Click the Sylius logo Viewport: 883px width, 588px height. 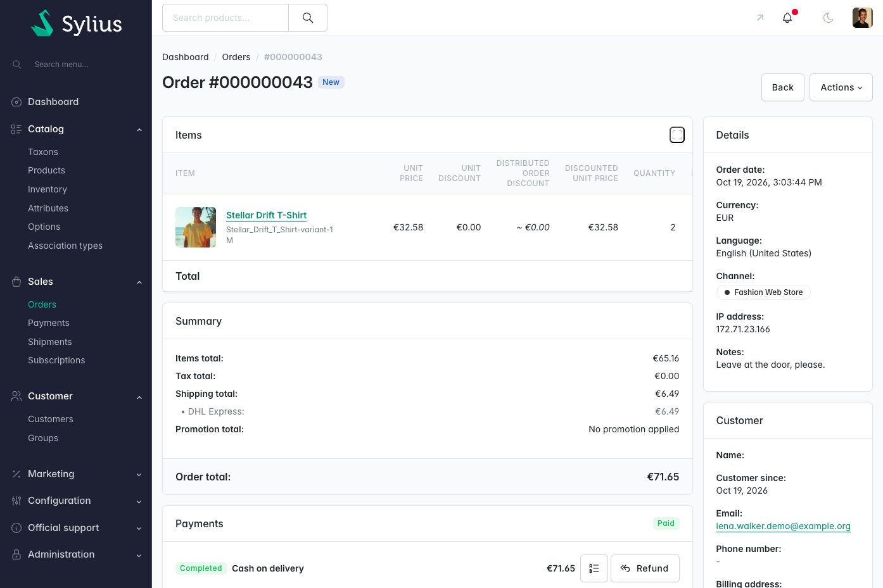[76, 23]
